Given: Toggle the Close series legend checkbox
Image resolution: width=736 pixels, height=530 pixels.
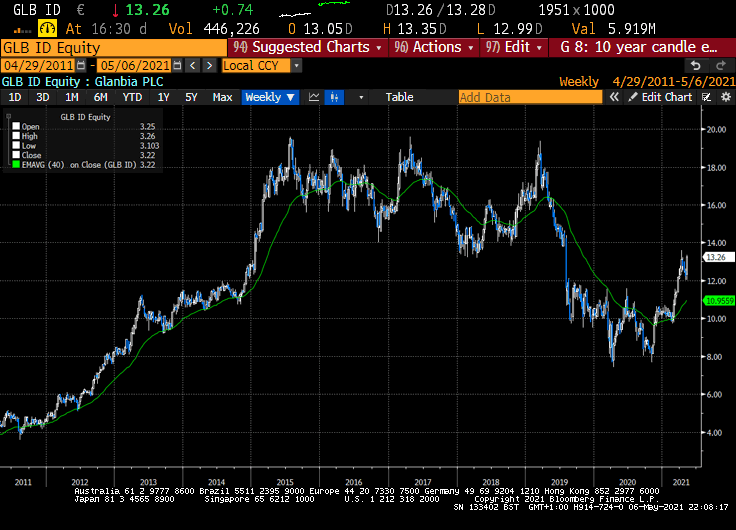Looking at the screenshot, I should tap(16, 155).
